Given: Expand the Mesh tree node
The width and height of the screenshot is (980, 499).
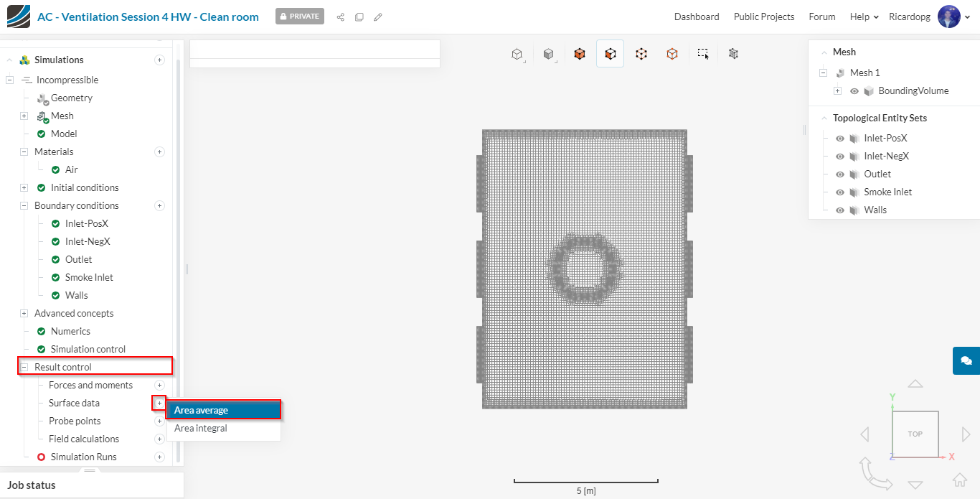Looking at the screenshot, I should 24,116.
